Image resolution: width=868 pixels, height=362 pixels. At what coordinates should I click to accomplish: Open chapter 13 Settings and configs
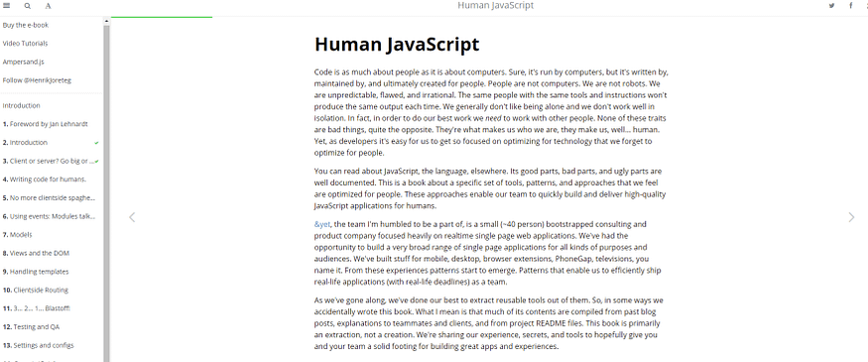(x=39, y=345)
